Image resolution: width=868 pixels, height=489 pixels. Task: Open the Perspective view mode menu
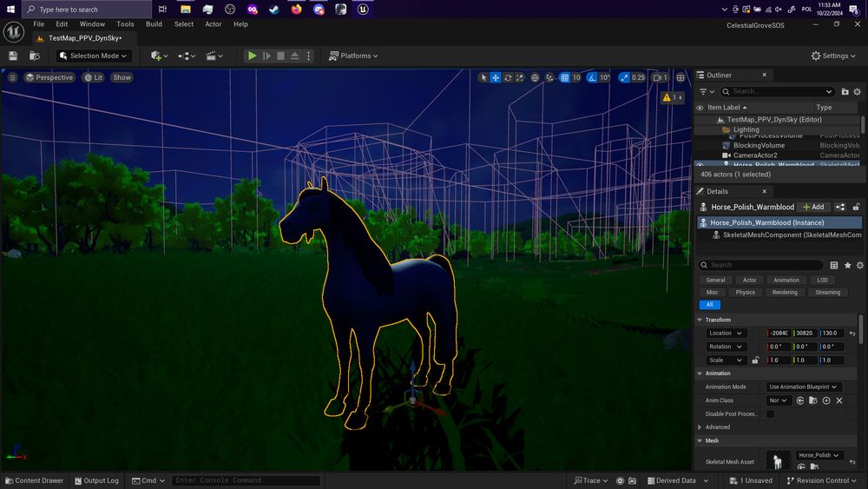click(49, 77)
